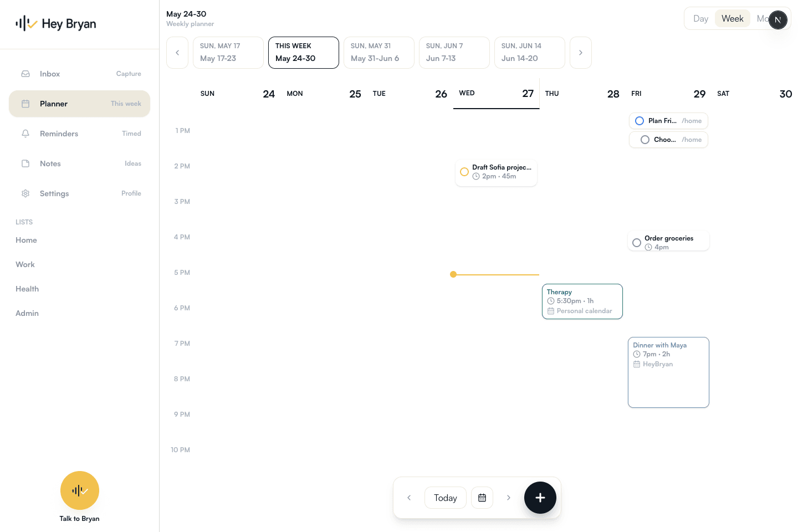The width and height of the screenshot is (798, 532).
Task: Open Reminders in the sidebar
Action: (x=80, y=134)
